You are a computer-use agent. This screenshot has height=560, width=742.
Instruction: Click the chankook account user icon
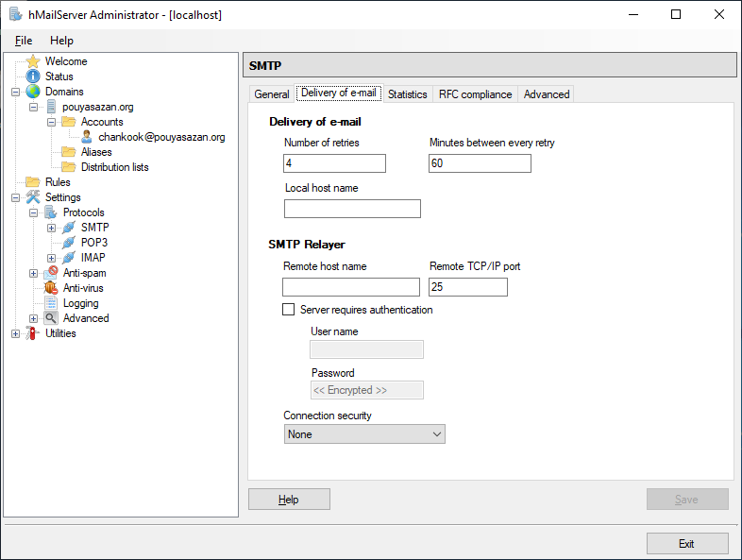[x=87, y=137]
